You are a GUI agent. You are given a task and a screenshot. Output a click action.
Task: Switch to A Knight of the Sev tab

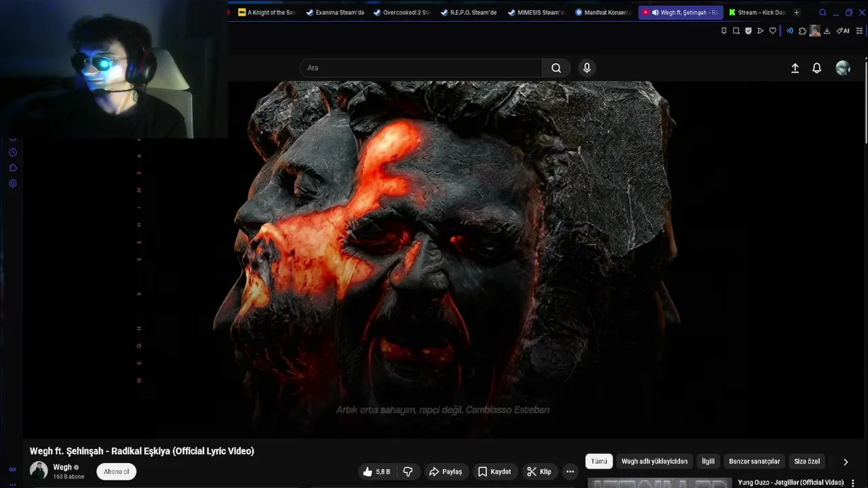tap(267, 12)
